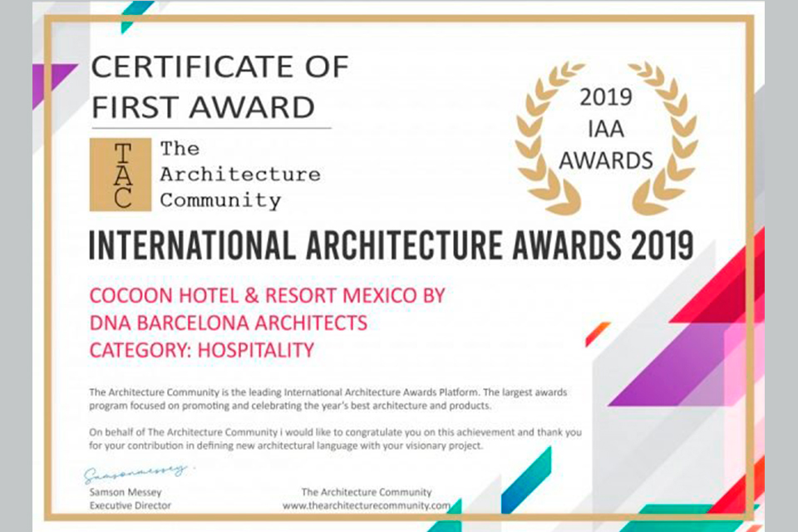
Task: Click the "FIRST AWARD" heading line
Action: point(203,107)
